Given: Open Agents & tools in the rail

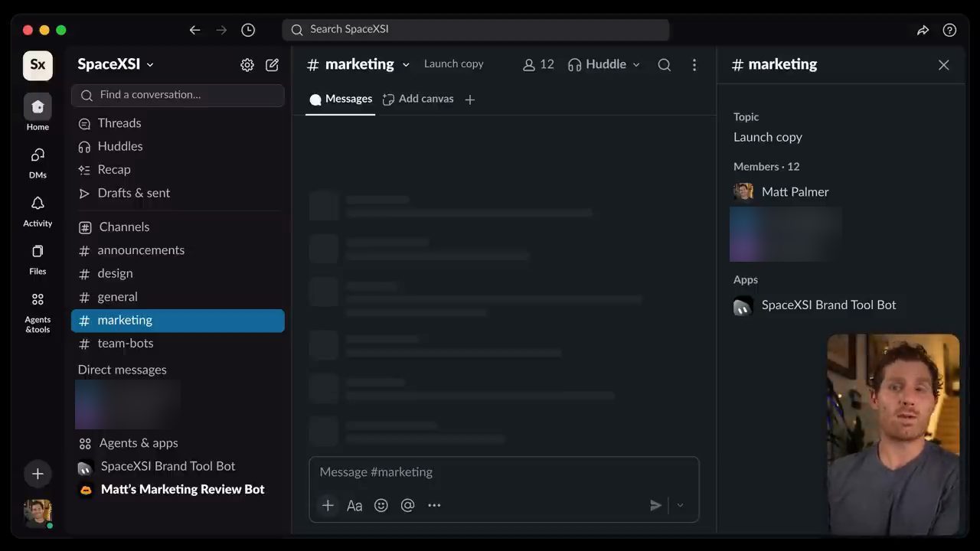Looking at the screenshot, I should pos(38,313).
